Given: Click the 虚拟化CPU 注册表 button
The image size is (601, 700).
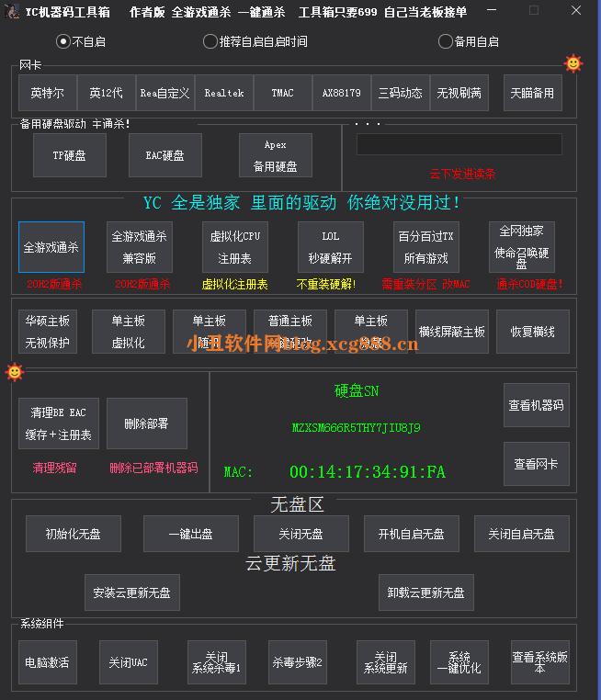Looking at the screenshot, I should (235, 247).
